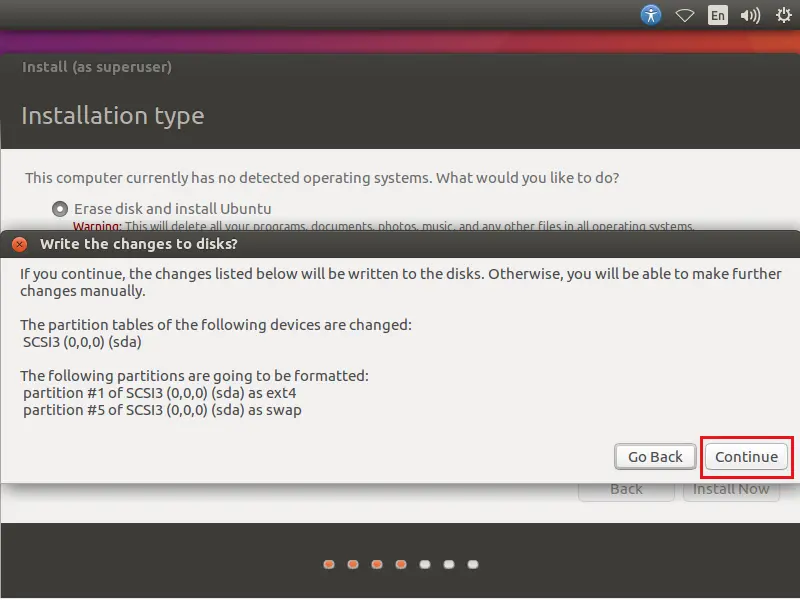
Task: Open the En keyboard layout indicator
Action: point(717,15)
